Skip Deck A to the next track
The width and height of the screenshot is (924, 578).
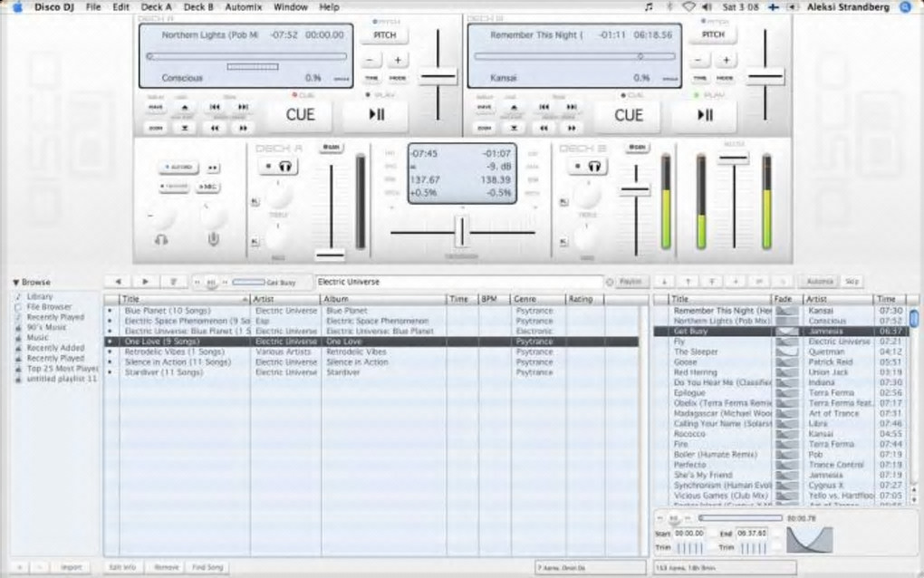[x=243, y=107]
